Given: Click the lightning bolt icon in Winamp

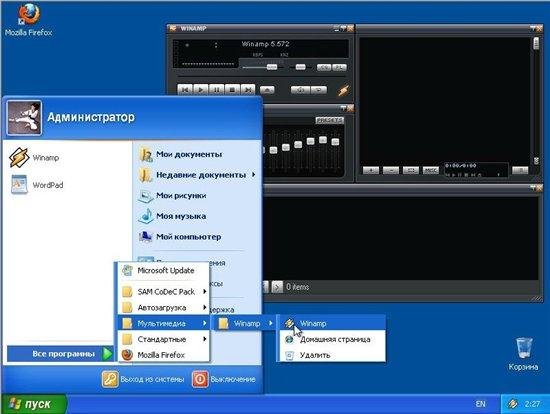Looking at the screenshot, I should [343, 90].
